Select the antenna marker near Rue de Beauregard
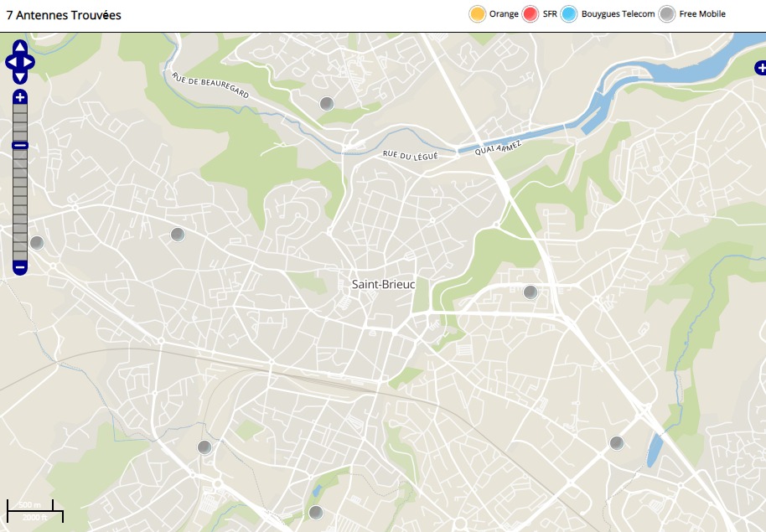 click(327, 104)
